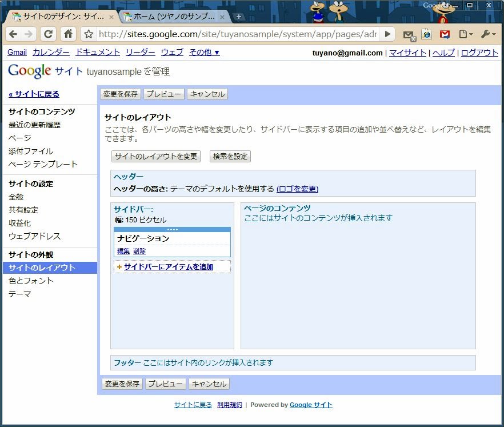Click the top 変更を保存 button
Image resolution: width=504 pixels, height=427 pixels.
click(121, 94)
